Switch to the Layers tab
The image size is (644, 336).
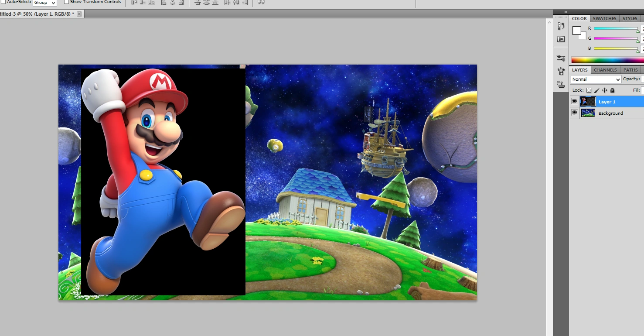(x=580, y=70)
